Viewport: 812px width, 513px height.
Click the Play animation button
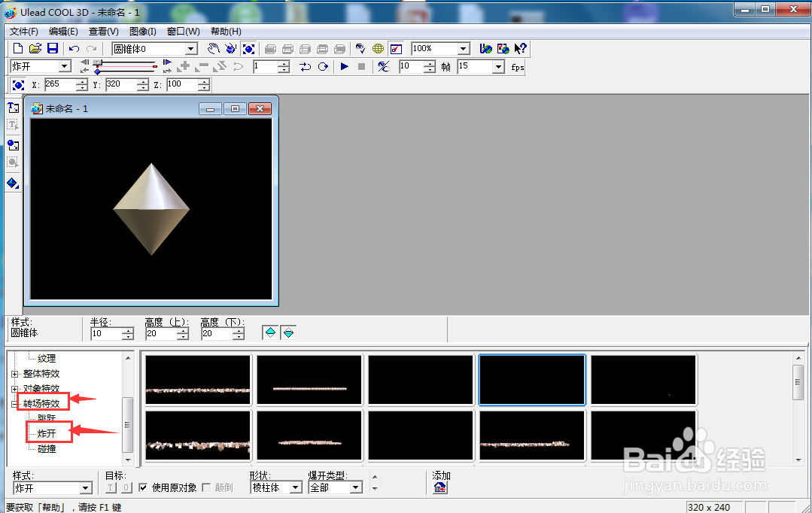click(345, 66)
